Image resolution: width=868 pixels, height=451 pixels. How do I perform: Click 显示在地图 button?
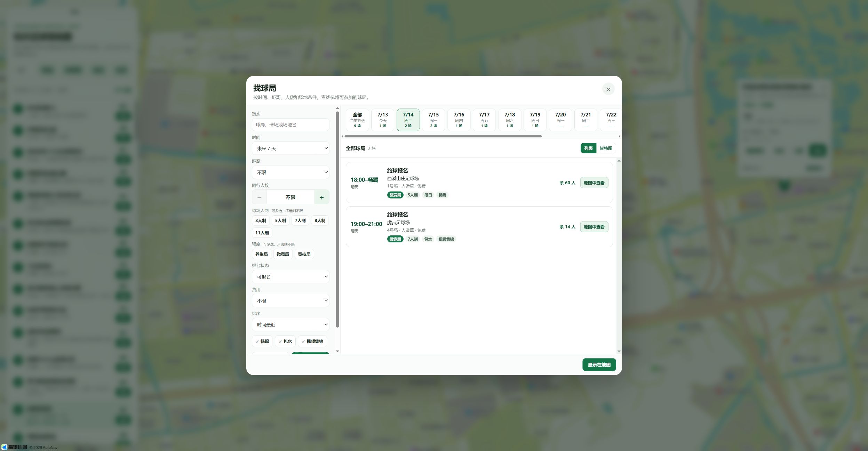coord(599,365)
